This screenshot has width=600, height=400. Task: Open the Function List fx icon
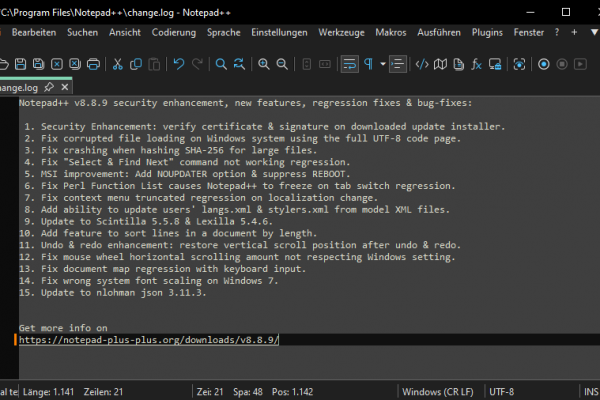pos(476,64)
